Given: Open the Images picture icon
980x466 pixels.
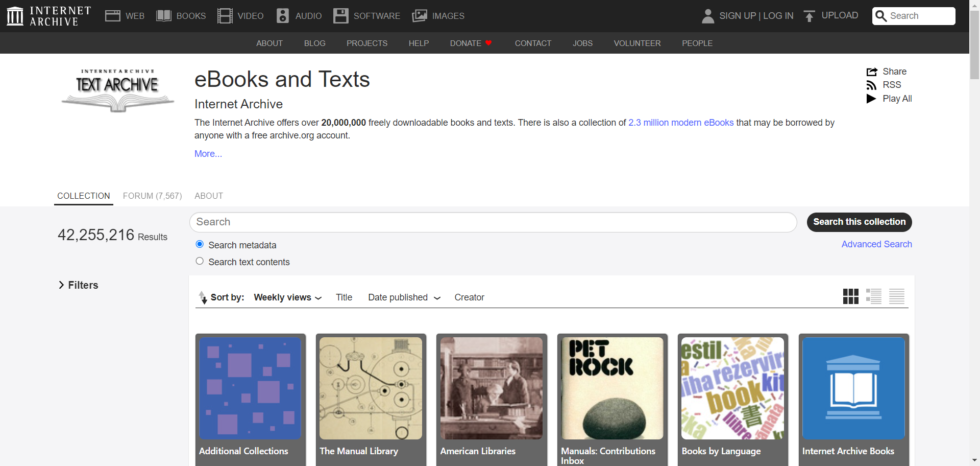Looking at the screenshot, I should (x=419, y=16).
